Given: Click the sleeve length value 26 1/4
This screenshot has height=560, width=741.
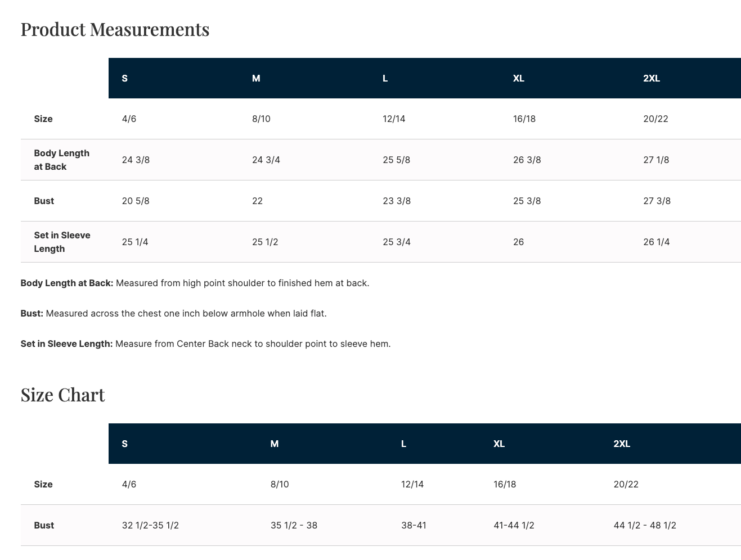Looking at the screenshot, I should tap(656, 242).
